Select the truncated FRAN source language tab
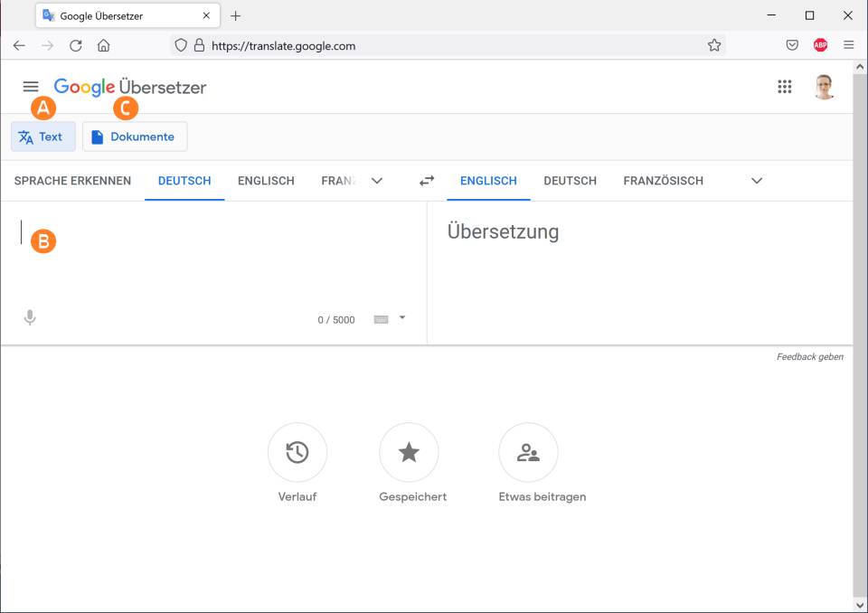Viewport: 868px width, 613px height. tap(338, 181)
